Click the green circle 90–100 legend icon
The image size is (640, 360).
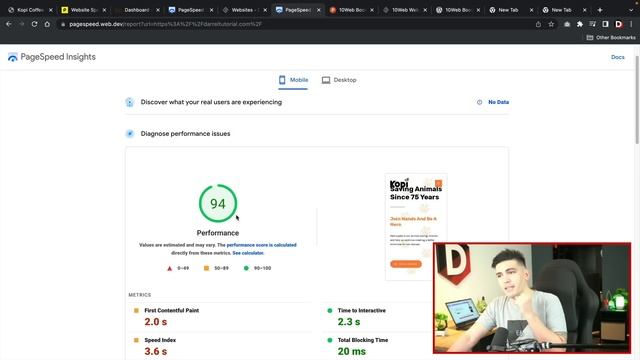tap(246, 268)
